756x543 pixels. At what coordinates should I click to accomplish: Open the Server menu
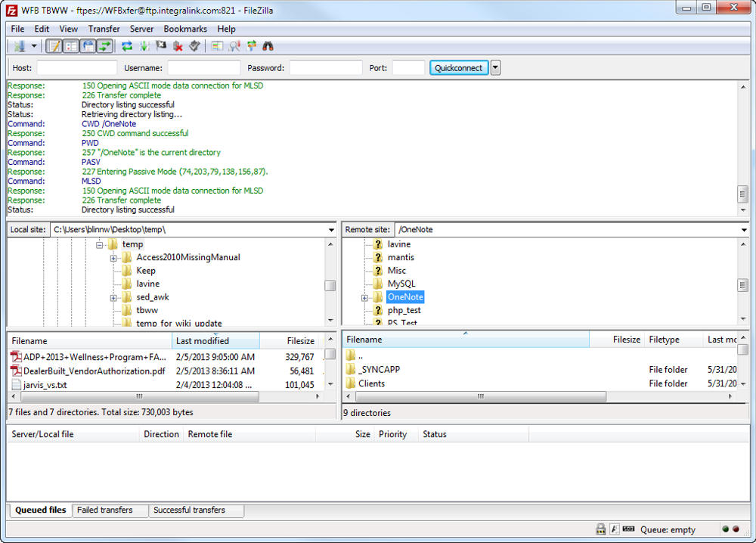pyautogui.click(x=141, y=29)
